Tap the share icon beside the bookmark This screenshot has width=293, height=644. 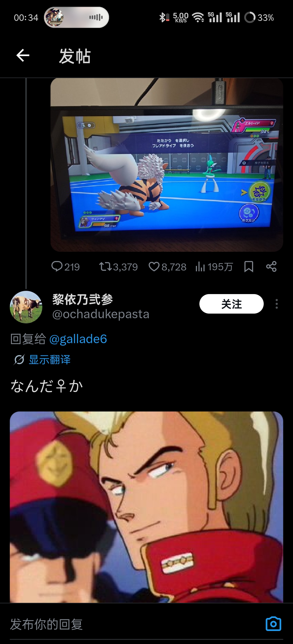click(271, 266)
